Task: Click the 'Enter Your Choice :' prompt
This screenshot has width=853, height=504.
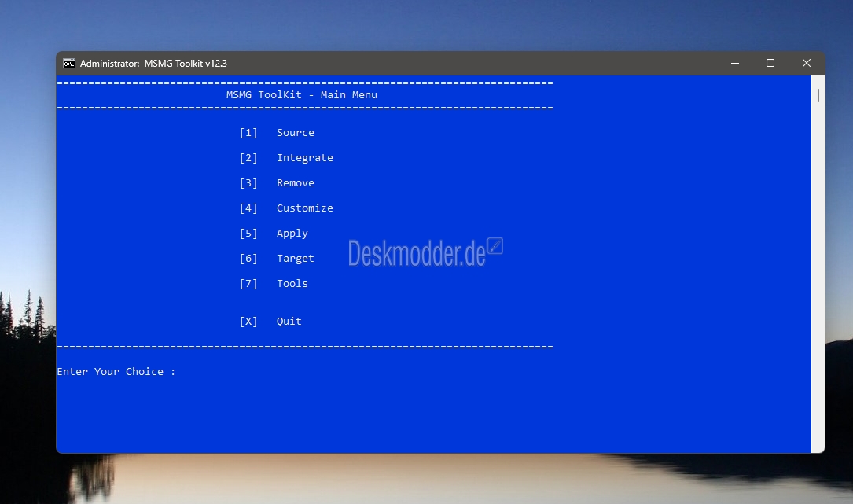Action: 116,372
